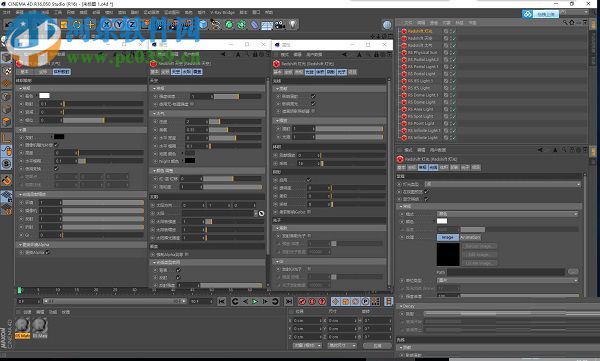The height and width of the screenshot is (361, 600).
Task: Open the V-Ray Bridge menu
Action: click(222, 12)
